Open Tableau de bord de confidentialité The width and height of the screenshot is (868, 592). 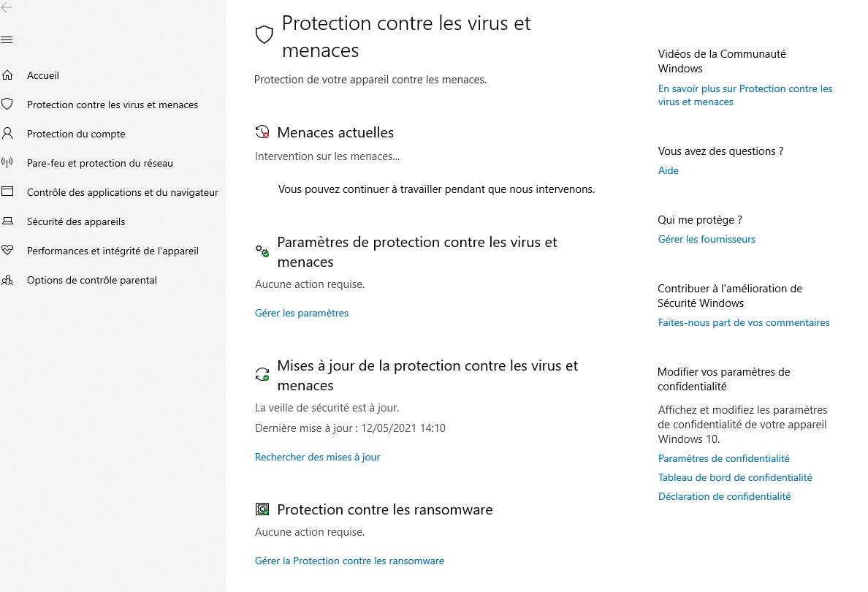734,477
